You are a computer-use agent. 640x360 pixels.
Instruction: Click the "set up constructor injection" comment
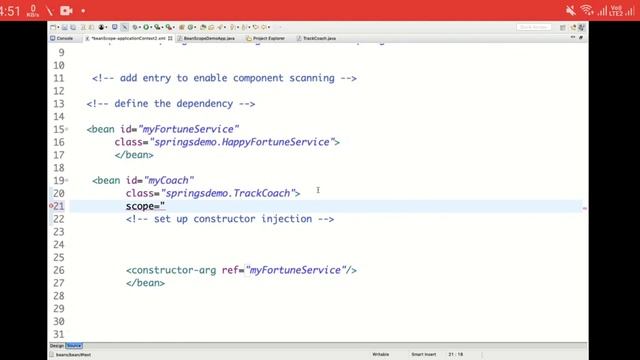point(230,219)
